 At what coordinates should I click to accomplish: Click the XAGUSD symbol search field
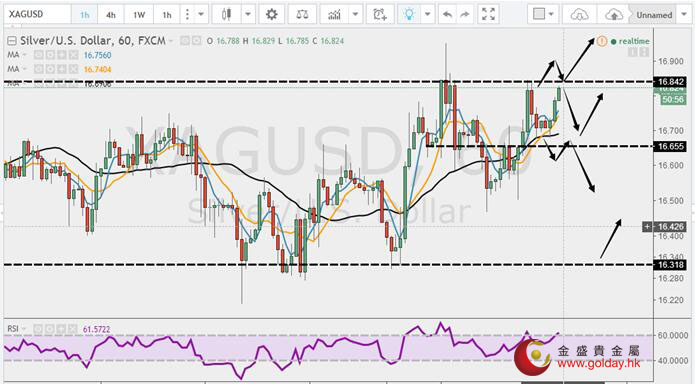pos(37,14)
